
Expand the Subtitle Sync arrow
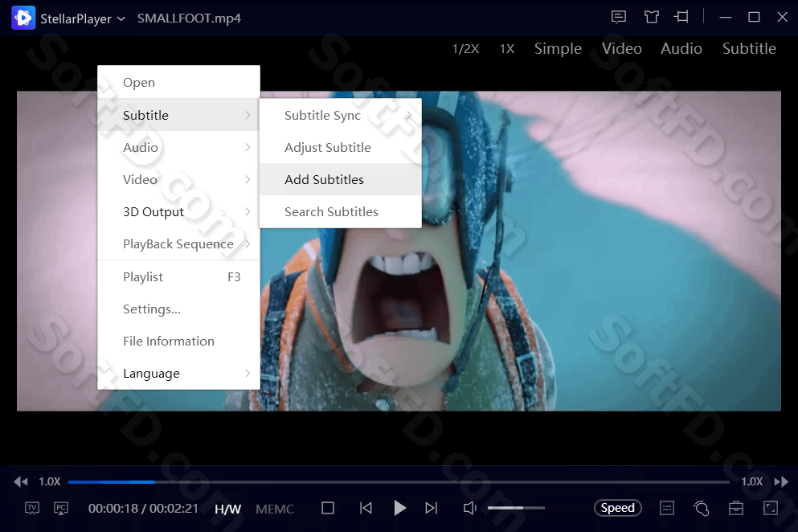(x=409, y=115)
